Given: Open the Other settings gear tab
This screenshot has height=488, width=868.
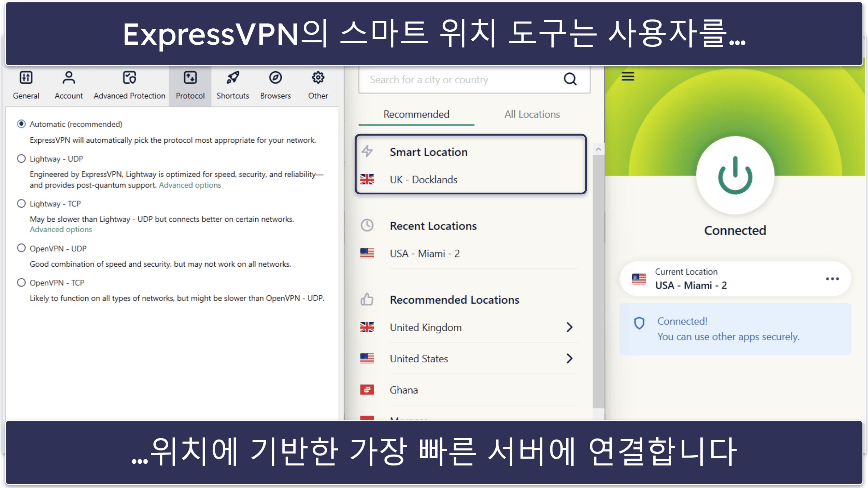Looking at the screenshot, I should tap(318, 86).
